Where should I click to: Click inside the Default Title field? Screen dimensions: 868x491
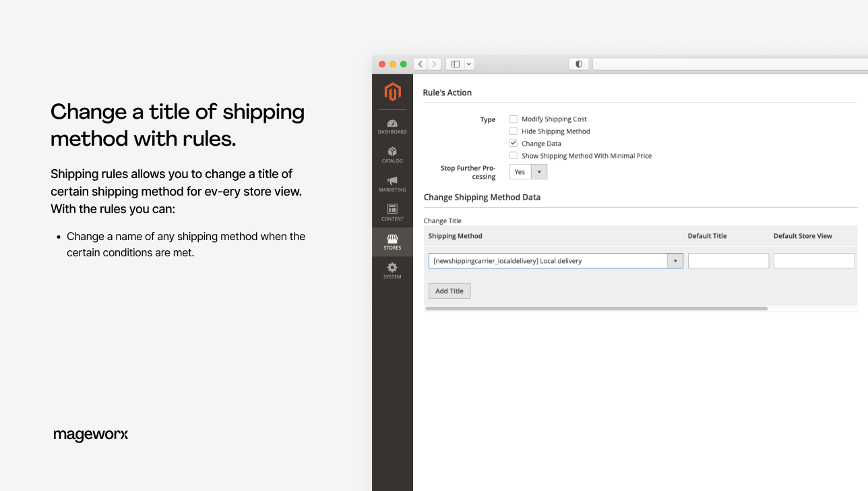pyautogui.click(x=728, y=260)
